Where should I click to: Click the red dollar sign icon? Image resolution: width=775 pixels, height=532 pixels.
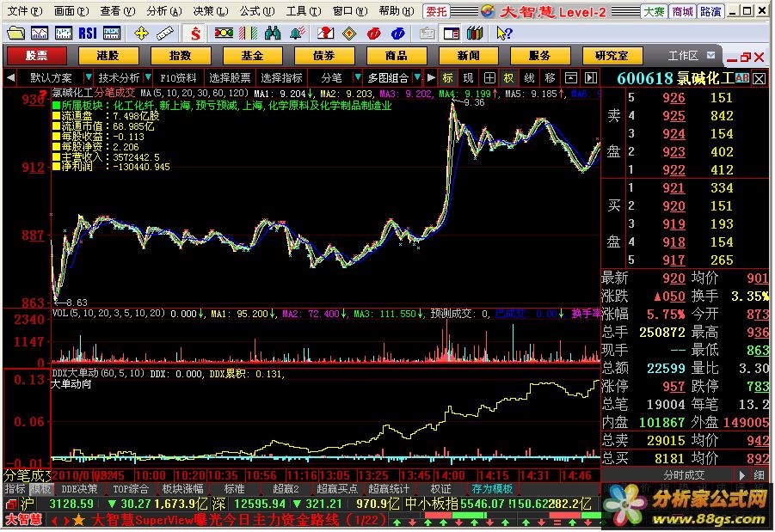(196, 34)
